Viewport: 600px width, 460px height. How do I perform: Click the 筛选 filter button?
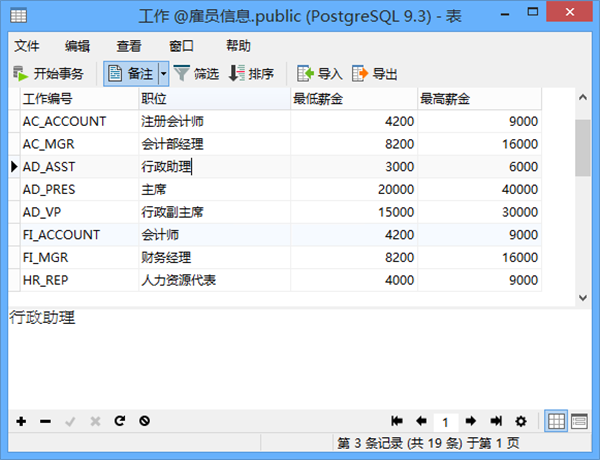[196, 73]
